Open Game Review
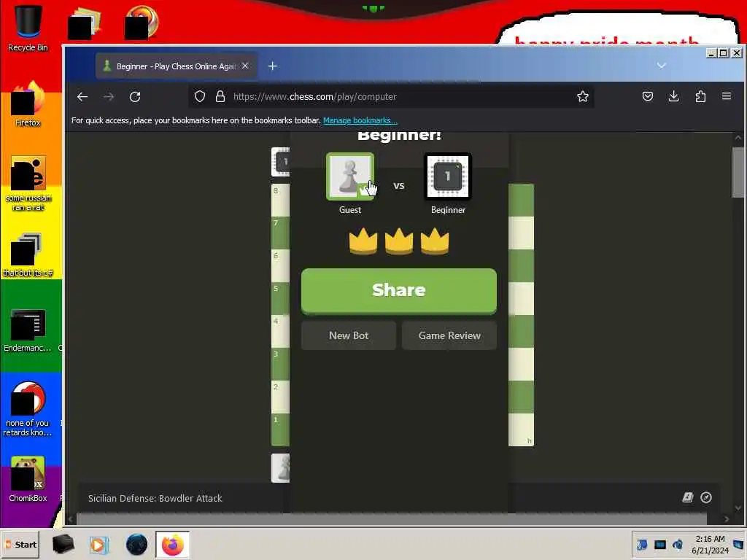The height and width of the screenshot is (560, 747). coord(449,335)
